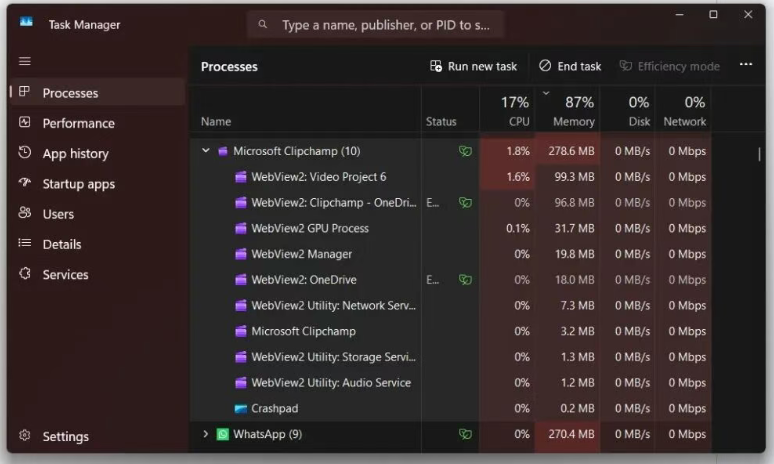Click the search magnifier icon
The height and width of the screenshot is (464, 774).
pyautogui.click(x=263, y=24)
